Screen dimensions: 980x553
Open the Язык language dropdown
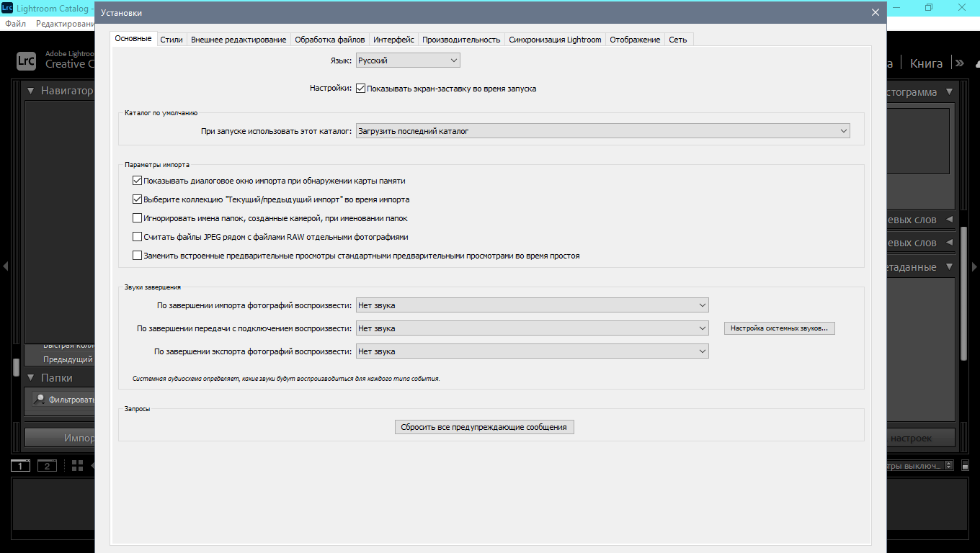[x=408, y=60]
